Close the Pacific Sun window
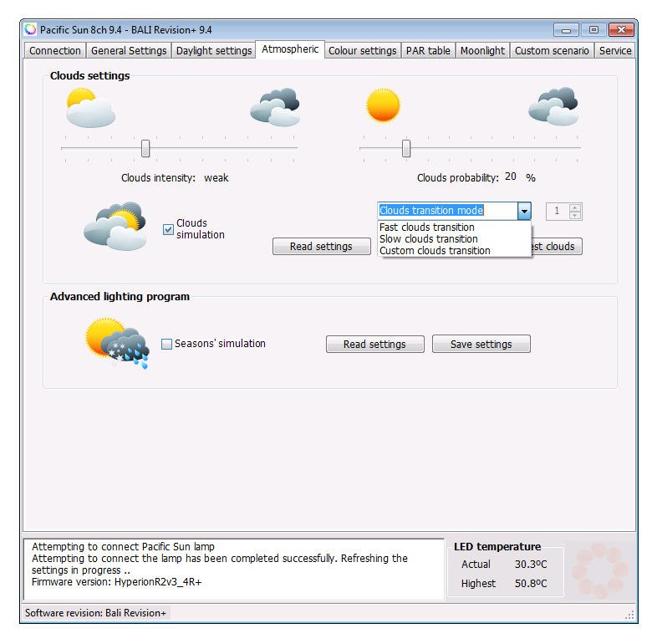Image resolution: width=657 pixels, height=644 pixels. pyautogui.click(x=621, y=30)
